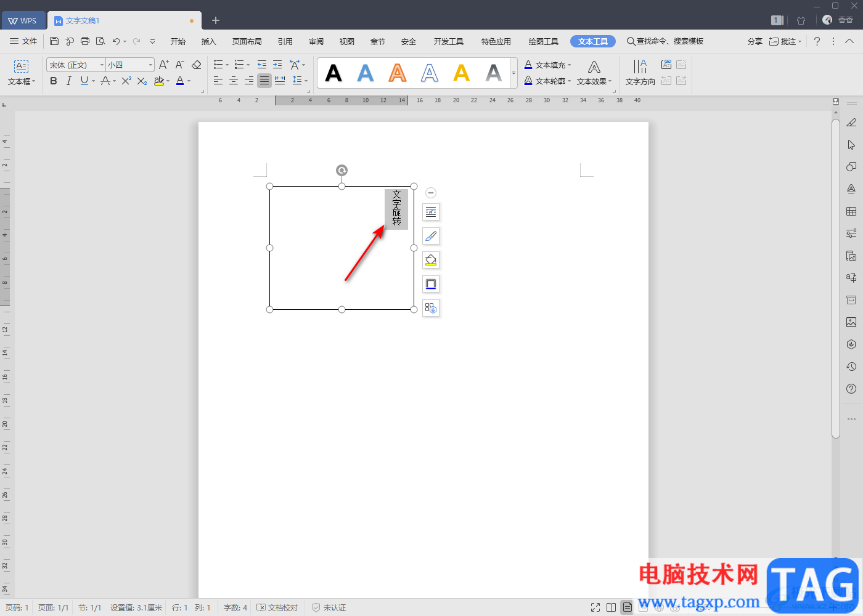863x616 pixels.
Task: Align text to the right
Action: point(249,81)
